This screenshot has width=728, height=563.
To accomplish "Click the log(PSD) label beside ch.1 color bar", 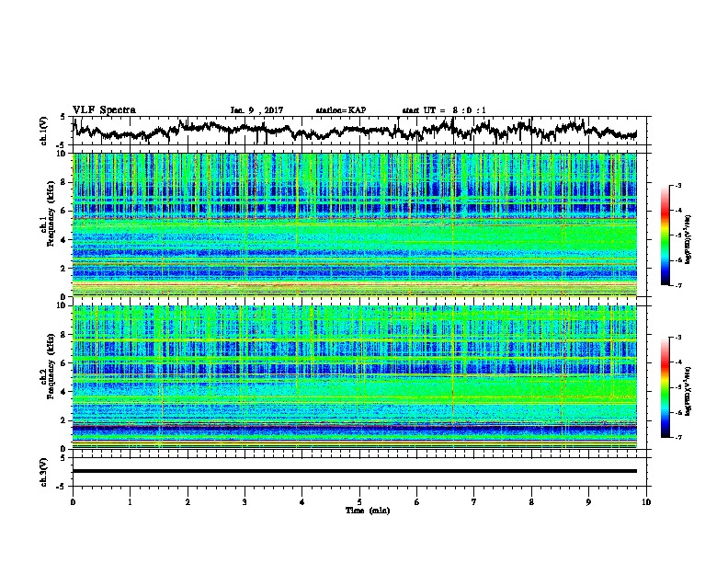I will (x=688, y=240).
